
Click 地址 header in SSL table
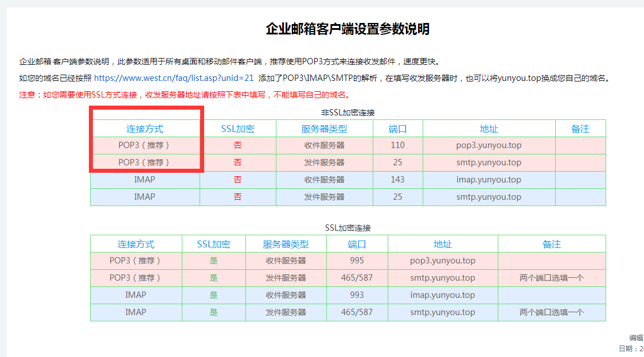(443, 244)
